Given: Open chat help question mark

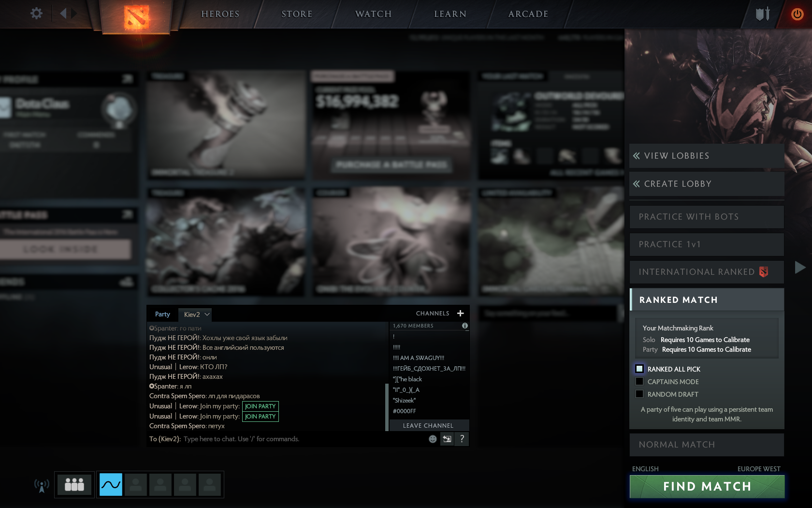Looking at the screenshot, I should tap(462, 439).
